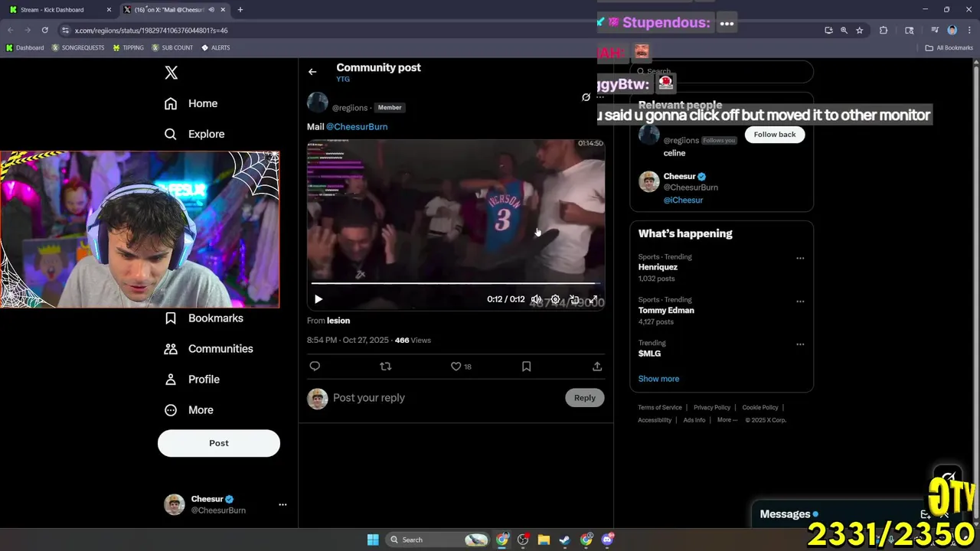Viewport: 980px width, 551px height.
Task: Open SONGREQUESTS bookmark
Action: [78, 48]
